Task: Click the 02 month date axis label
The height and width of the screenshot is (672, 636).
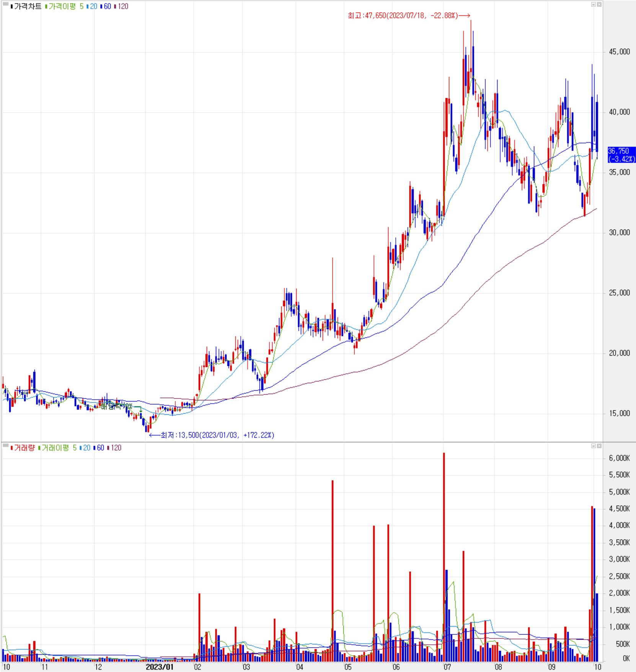Action: pos(197,667)
